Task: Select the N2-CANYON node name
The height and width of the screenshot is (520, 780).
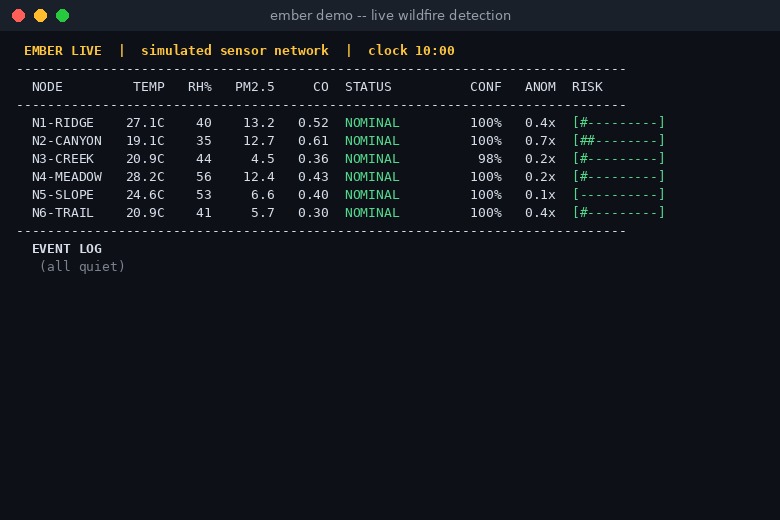Action: click(67, 141)
